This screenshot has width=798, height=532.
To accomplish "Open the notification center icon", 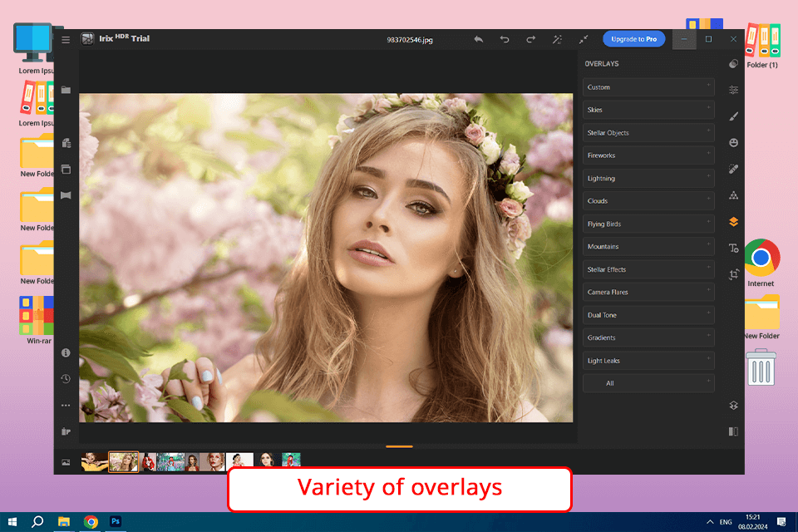I will [x=781, y=521].
